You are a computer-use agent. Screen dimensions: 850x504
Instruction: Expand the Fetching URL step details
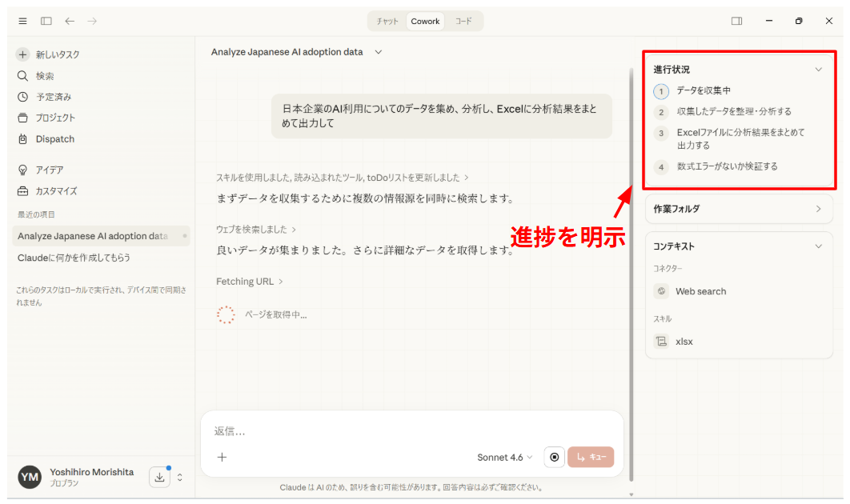tap(250, 282)
